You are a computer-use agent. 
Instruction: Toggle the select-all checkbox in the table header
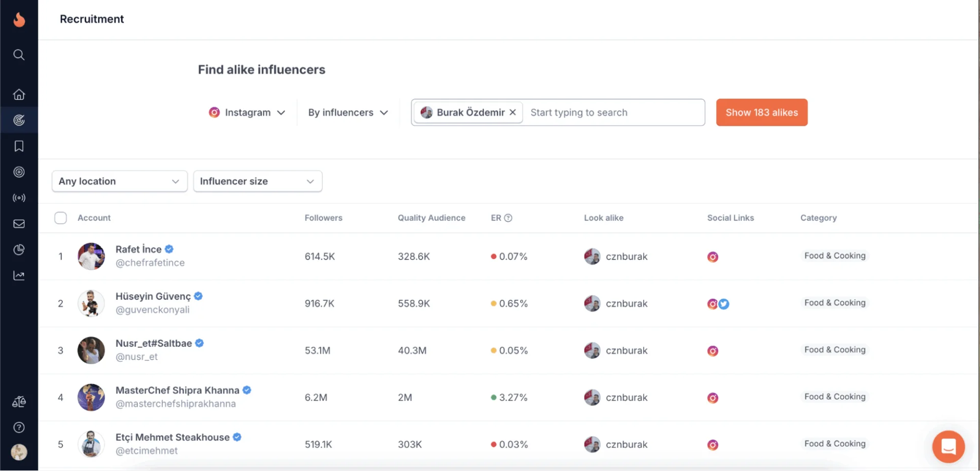point(60,218)
